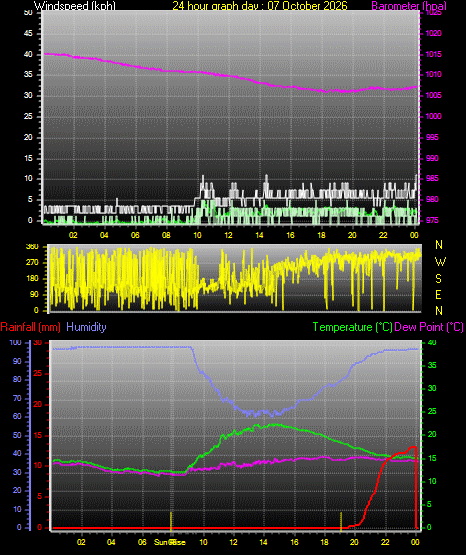Click the 'Rainfall (mm)' legend label

click(30, 327)
